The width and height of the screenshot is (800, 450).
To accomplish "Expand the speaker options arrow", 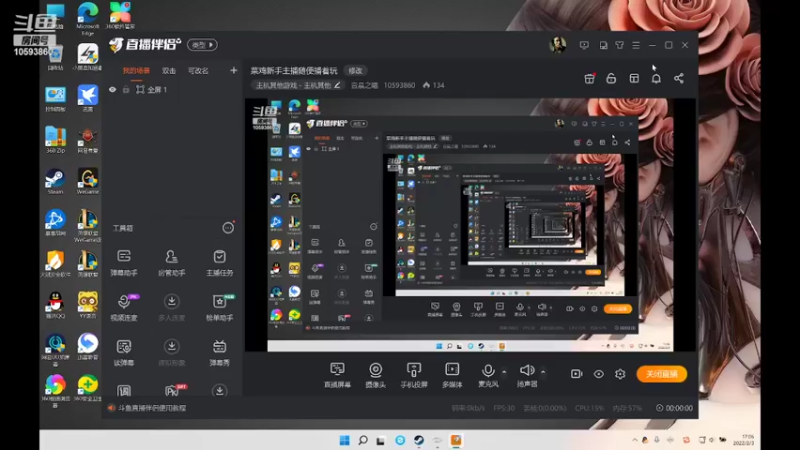I will 543,372.
